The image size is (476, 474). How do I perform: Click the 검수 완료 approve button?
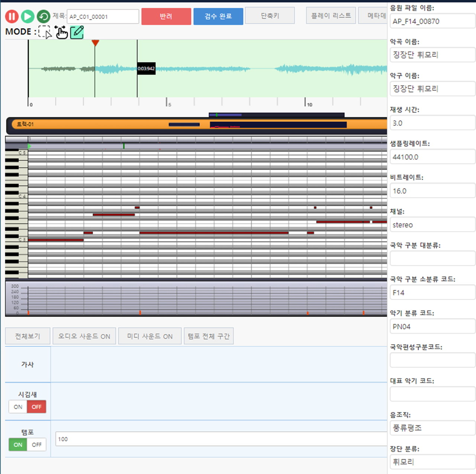[218, 16]
